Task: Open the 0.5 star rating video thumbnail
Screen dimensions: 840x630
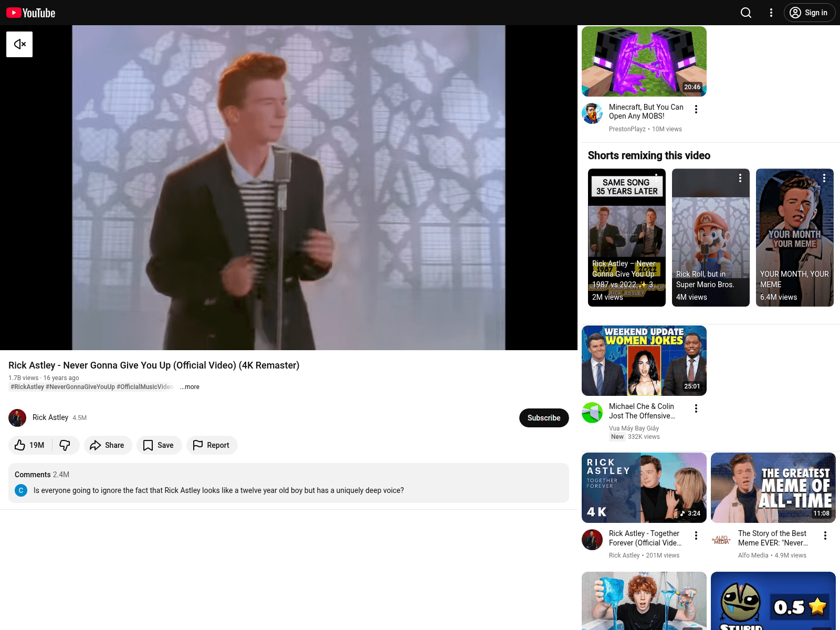Action: pos(773,601)
